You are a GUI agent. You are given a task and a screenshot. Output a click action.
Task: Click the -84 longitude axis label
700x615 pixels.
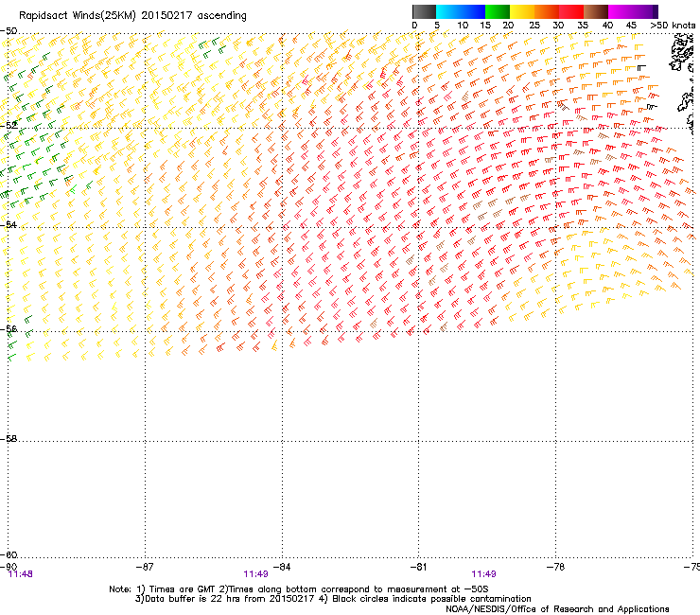click(282, 567)
